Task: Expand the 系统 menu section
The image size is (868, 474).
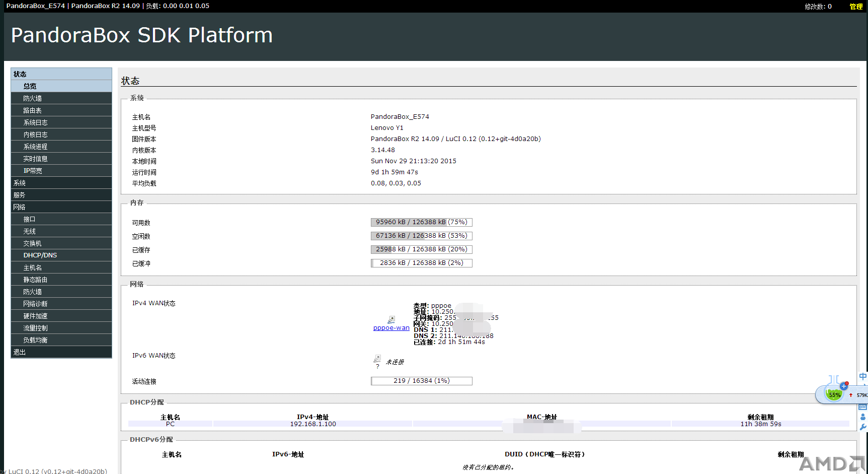Action: pyautogui.click(x=61, y=183)
